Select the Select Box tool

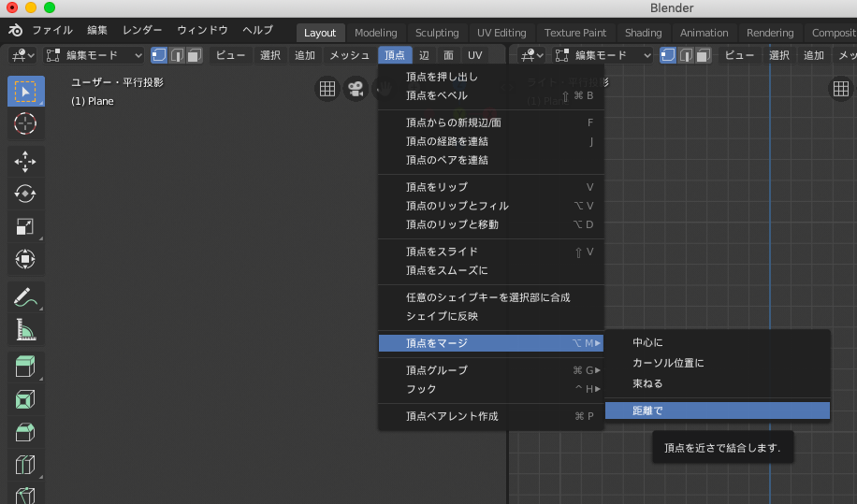coord(25,92)
